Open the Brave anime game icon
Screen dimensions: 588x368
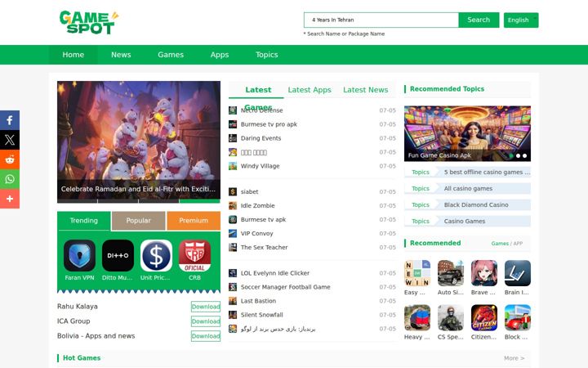tap(484, 273)
